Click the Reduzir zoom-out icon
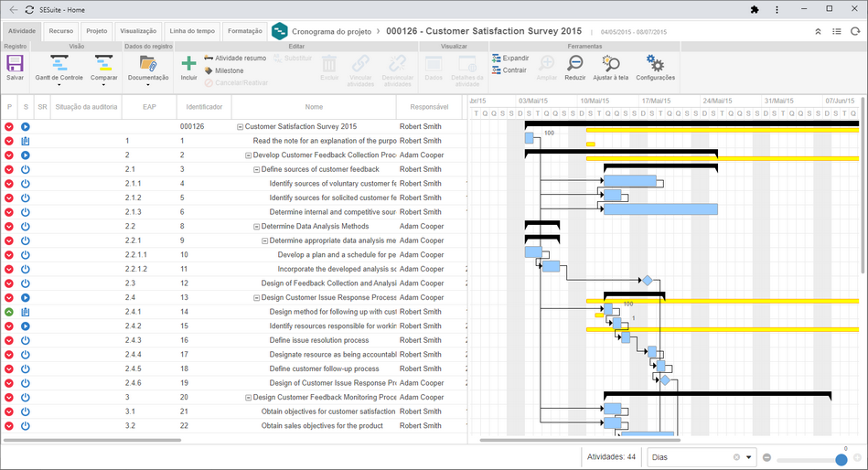 (x=575, y=64)
